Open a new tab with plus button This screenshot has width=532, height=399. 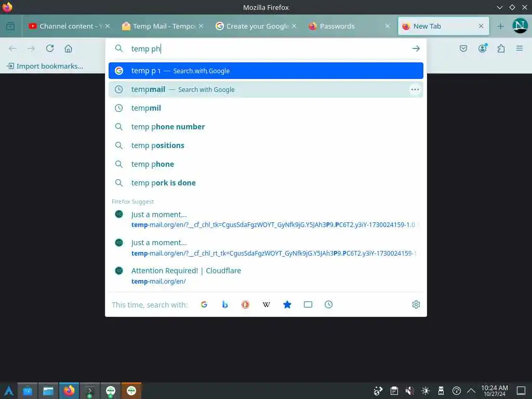pyautogui.click(x=500, y=26)
